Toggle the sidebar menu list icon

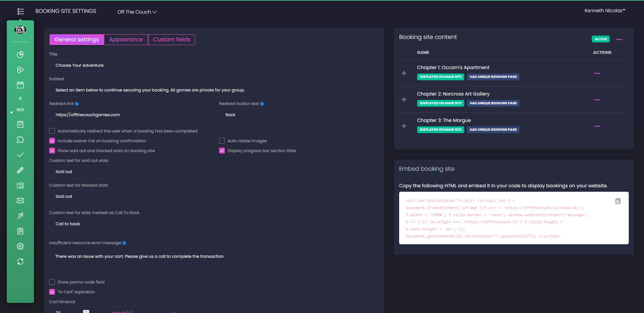[x=21, y=12]
